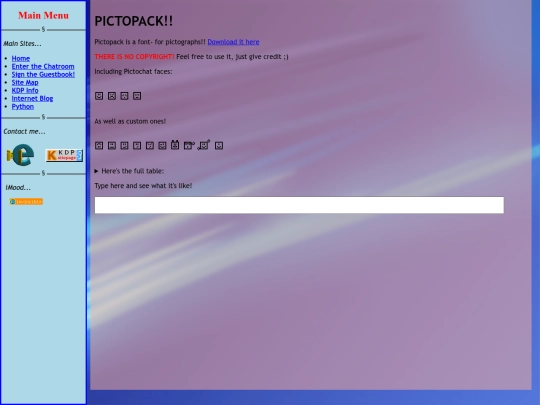This screenshot has width=540, height=405.
Task: Click the cat-eared custom face glyph
Action: (175, 145)
